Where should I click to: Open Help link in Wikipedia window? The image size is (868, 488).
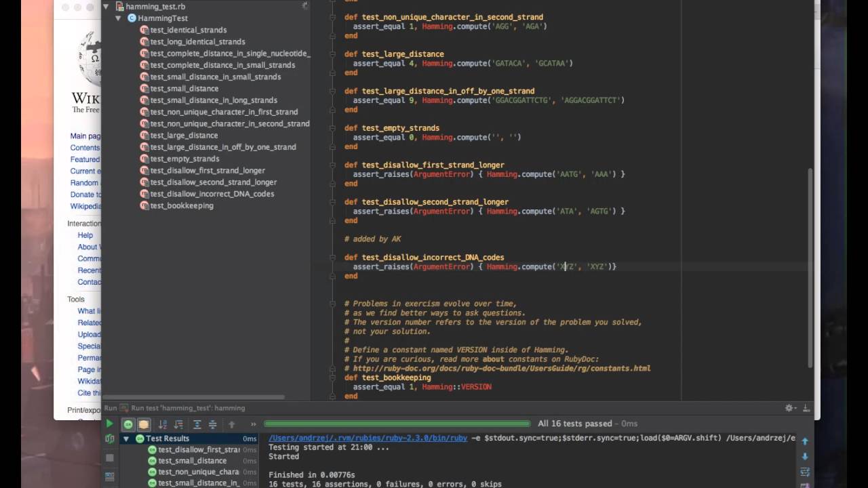tap(85, 235)
